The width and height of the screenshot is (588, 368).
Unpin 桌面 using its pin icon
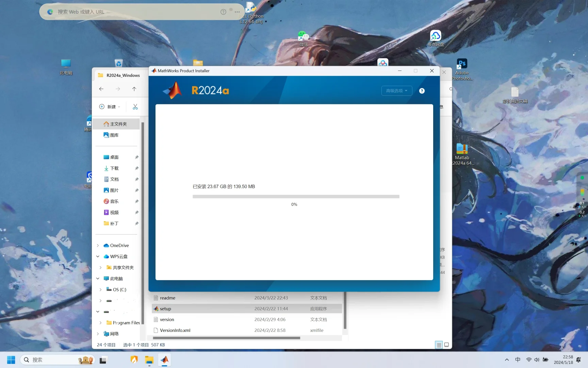coord(136,157)
